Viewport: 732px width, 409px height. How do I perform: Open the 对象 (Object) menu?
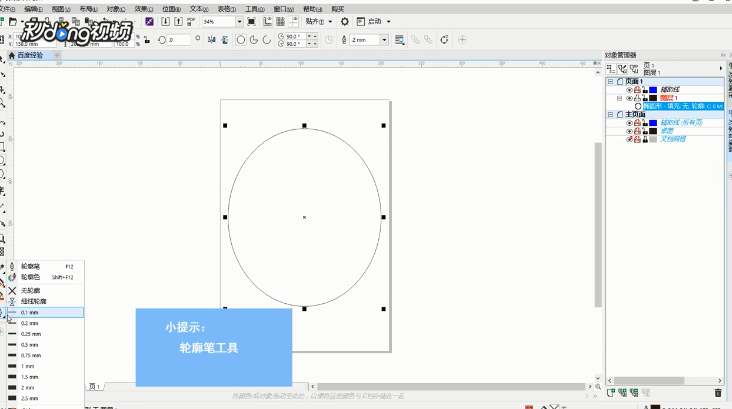pos(116,9)
